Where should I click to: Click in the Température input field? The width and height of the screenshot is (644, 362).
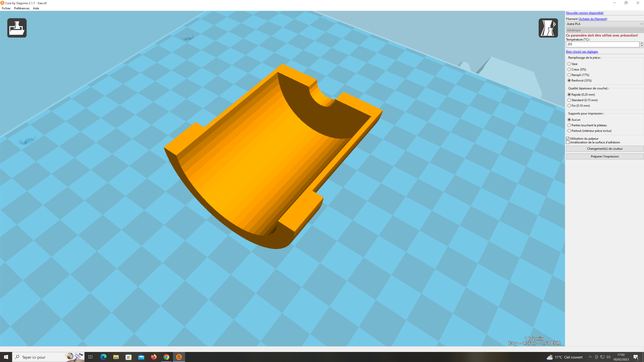[603, 44]
